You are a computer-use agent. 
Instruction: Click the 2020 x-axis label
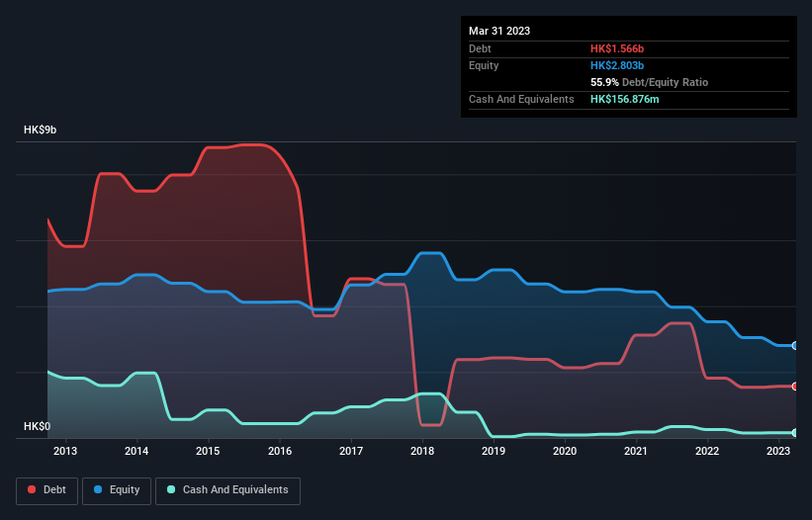pos(565,451)
